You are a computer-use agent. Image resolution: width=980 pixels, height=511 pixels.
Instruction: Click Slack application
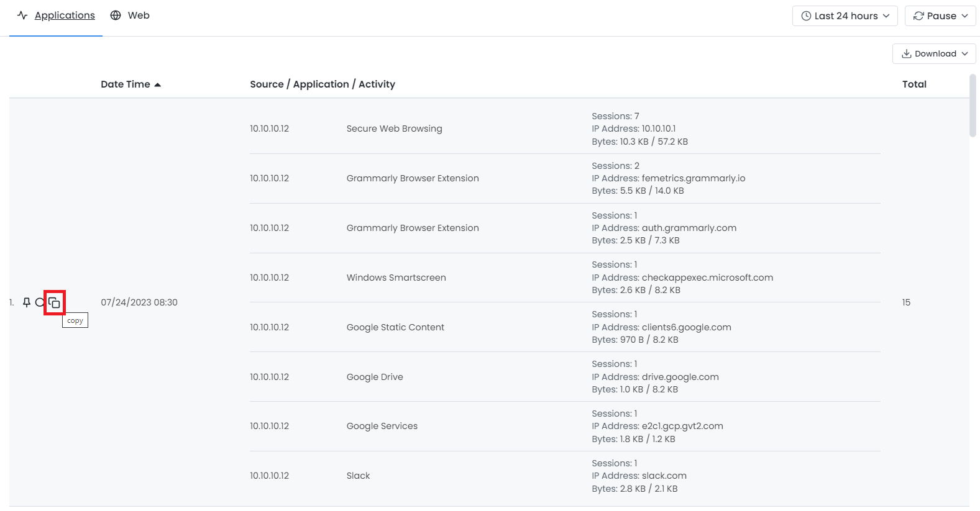point(359,476)
